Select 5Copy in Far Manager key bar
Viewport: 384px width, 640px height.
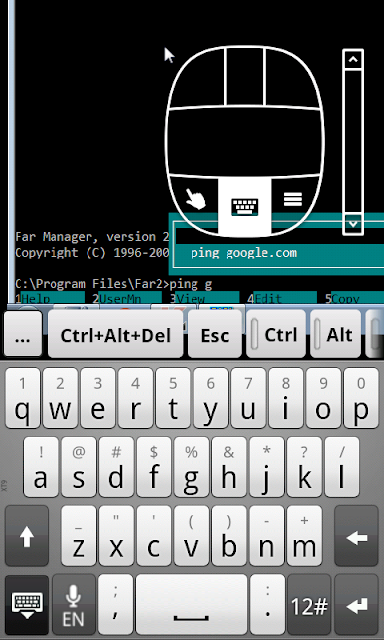pos(354,299)
